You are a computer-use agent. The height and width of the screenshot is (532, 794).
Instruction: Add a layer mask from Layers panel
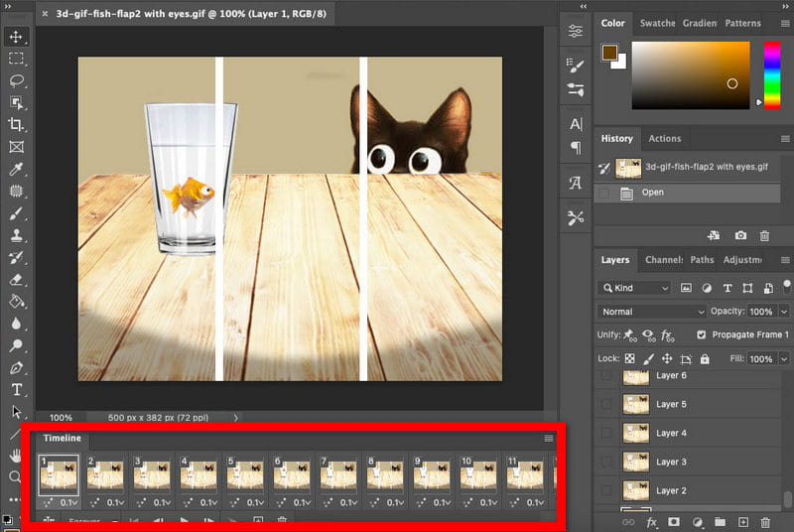pos(674,522)
